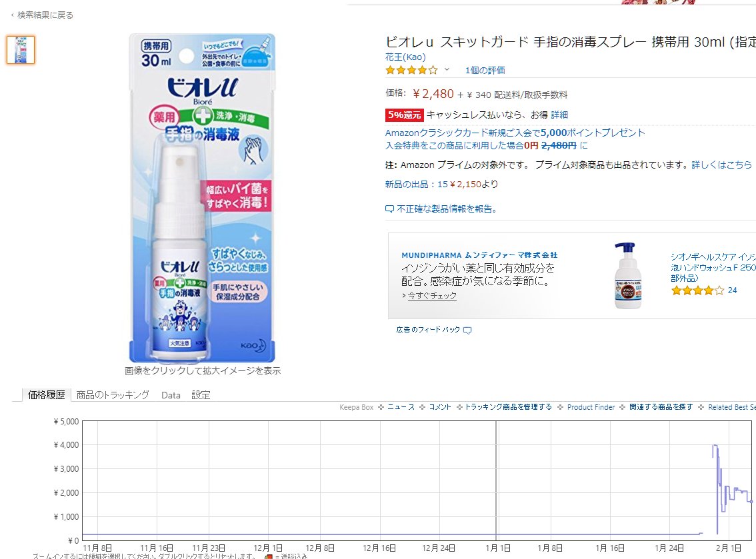The image size is (756, 559).
Task: Select the product thumbnail image
Action: (21, 49)
